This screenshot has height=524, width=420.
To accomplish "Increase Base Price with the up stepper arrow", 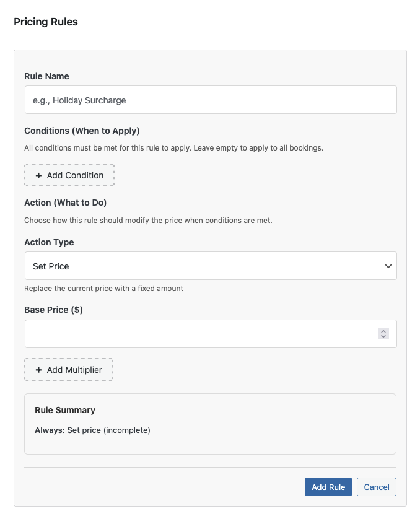I will (383, 331).
